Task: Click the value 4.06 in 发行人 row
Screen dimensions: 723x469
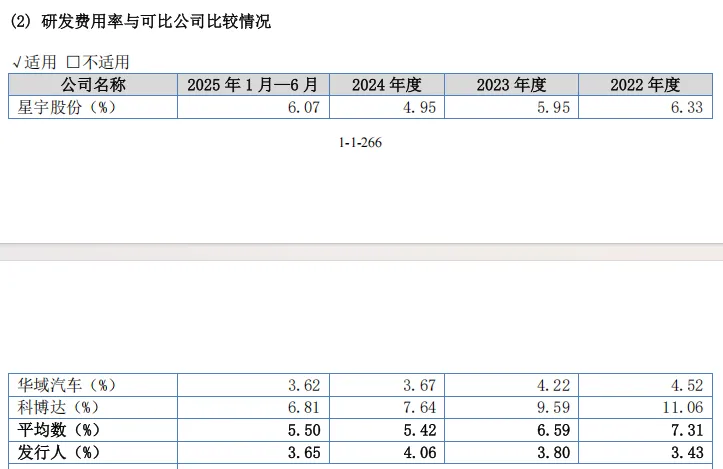Action: click(x=420, y=452)
